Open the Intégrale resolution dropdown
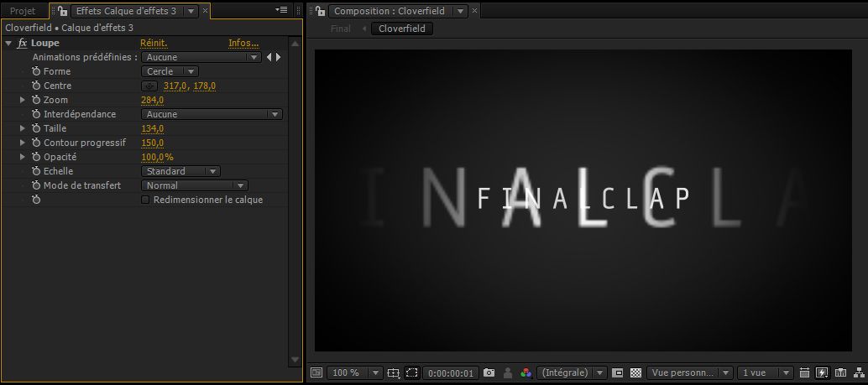Viewport: 868px width, 385px height. [x=572, y=372]
